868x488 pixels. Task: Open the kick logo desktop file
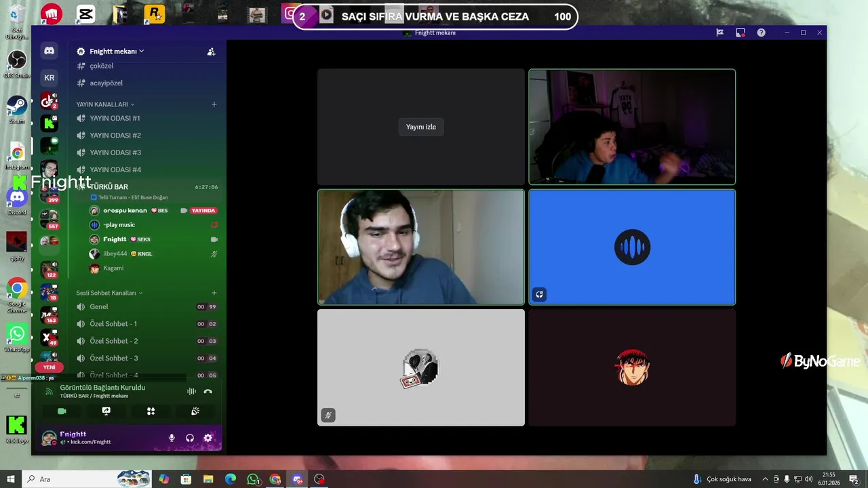pos(17,428)
